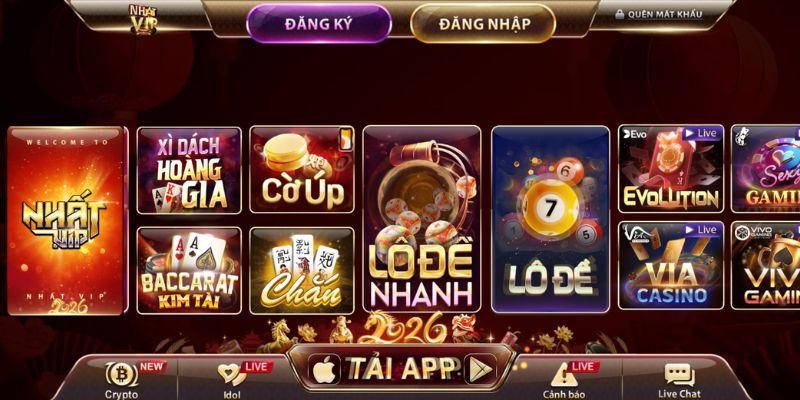Click the Đăng Ký register button

(x=319, y=23)
